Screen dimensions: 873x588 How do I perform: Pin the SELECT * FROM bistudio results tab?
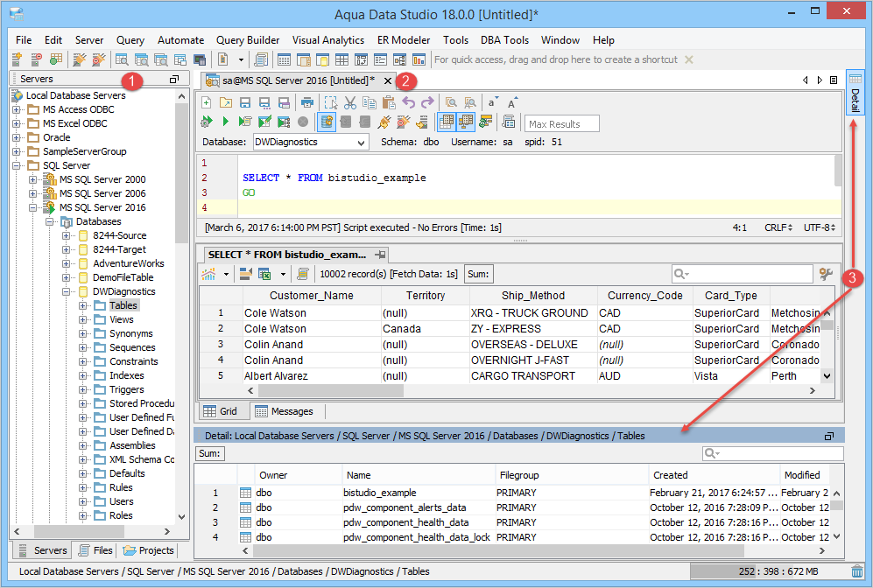[x=380, y=255]
